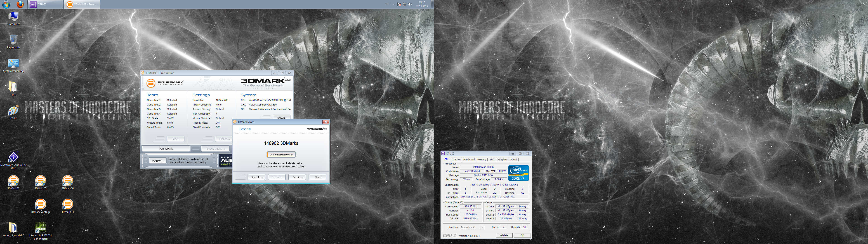Select the super_pi_mod-1.5 desktop icon

coord(14,230)
